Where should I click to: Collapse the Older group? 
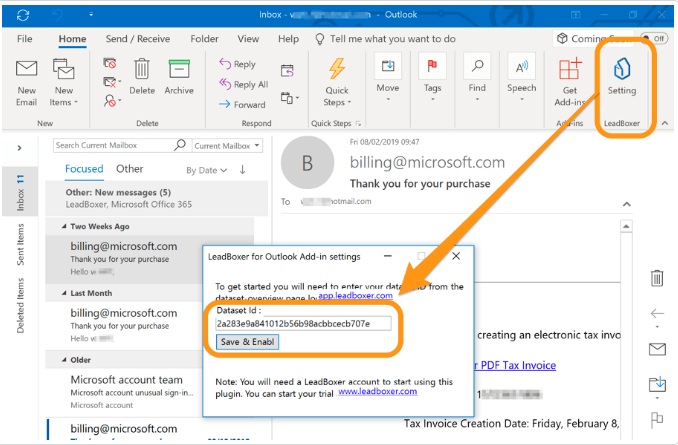click(x=64, y=359)
